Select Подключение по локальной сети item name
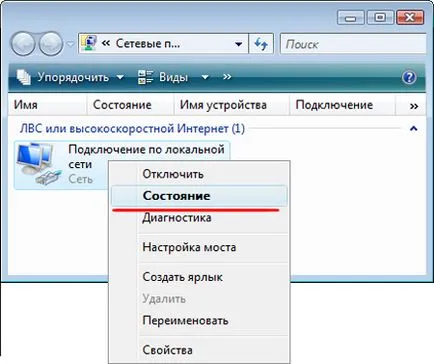This screenshot has width=434, height=364. [146, 157]
